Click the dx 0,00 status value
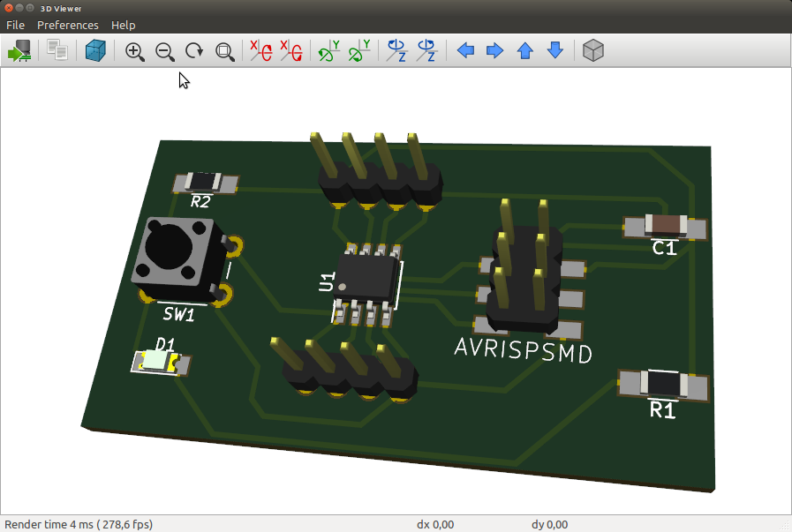 (435, 524)
